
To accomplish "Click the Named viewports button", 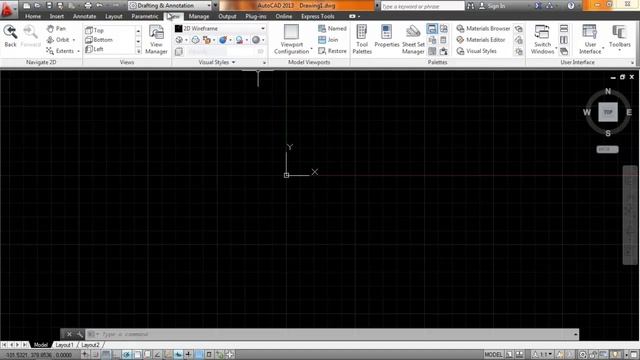I will tap(332, 29).
